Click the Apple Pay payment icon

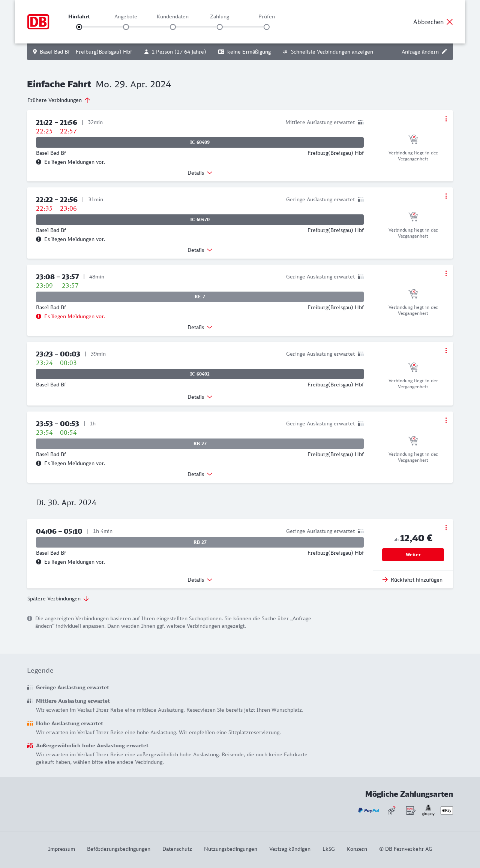[447, 810]
